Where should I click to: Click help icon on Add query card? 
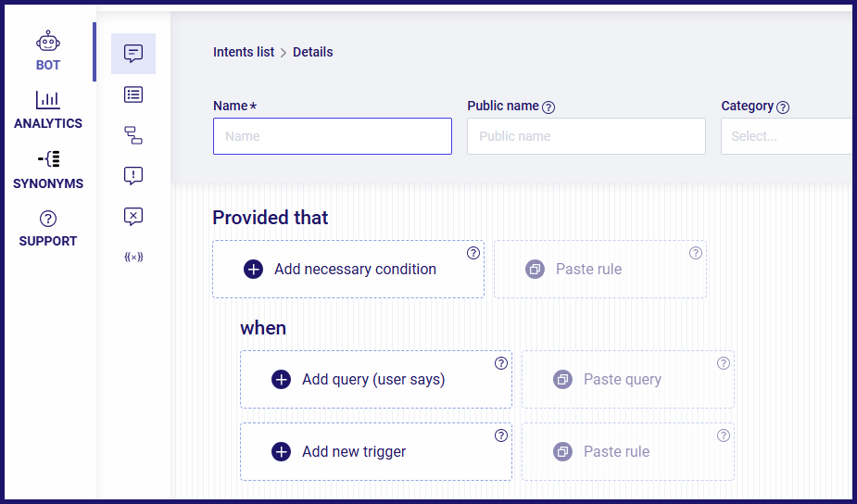501,363
